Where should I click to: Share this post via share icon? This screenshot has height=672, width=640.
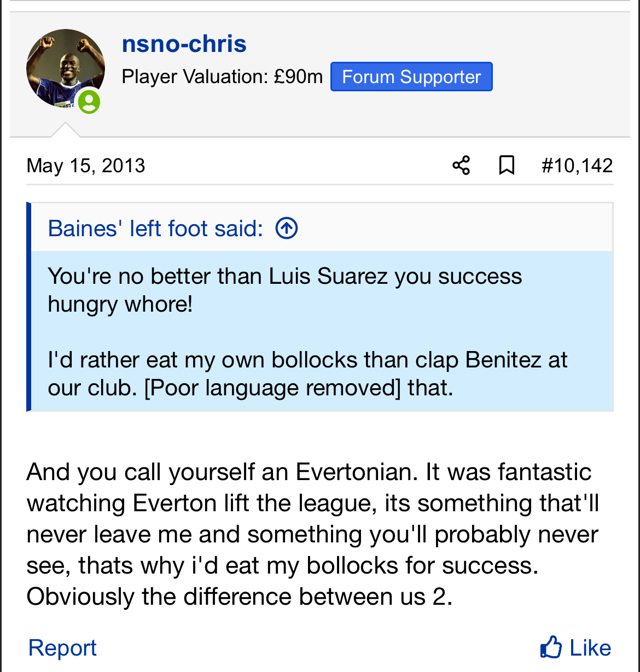(x=461, y=165)
